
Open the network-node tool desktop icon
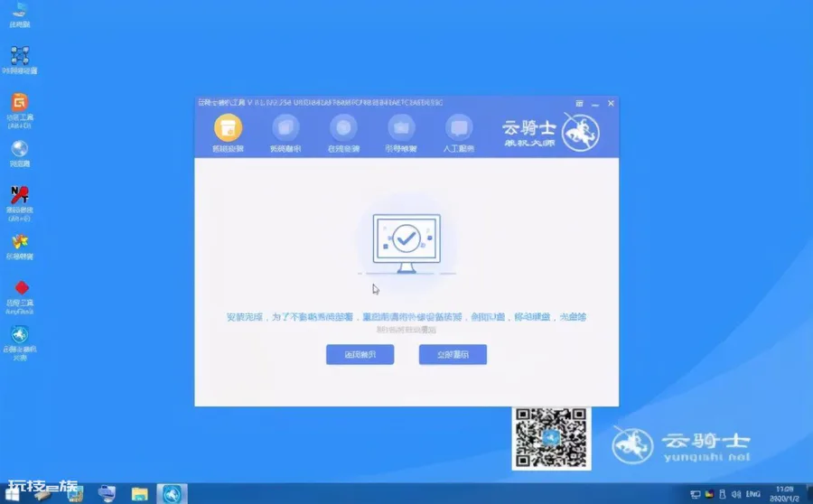click(20, 60)
